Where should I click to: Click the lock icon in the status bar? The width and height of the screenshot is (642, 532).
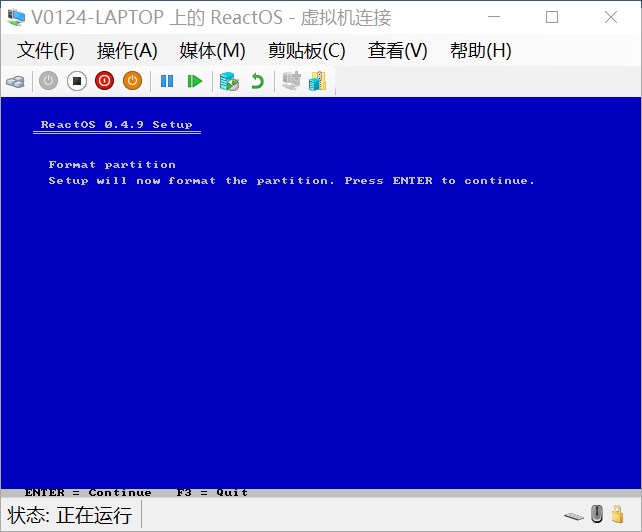pyautogui.click(x=617, y=514)
